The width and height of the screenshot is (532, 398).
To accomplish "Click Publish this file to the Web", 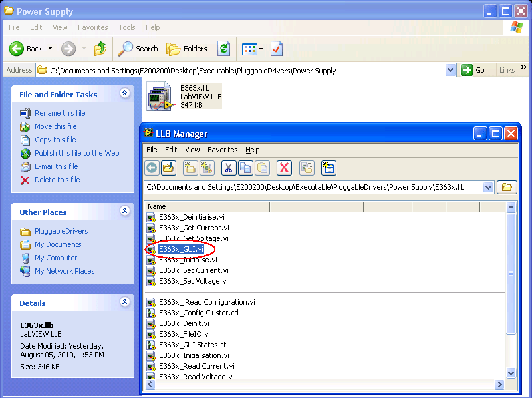I will (77, 153).
